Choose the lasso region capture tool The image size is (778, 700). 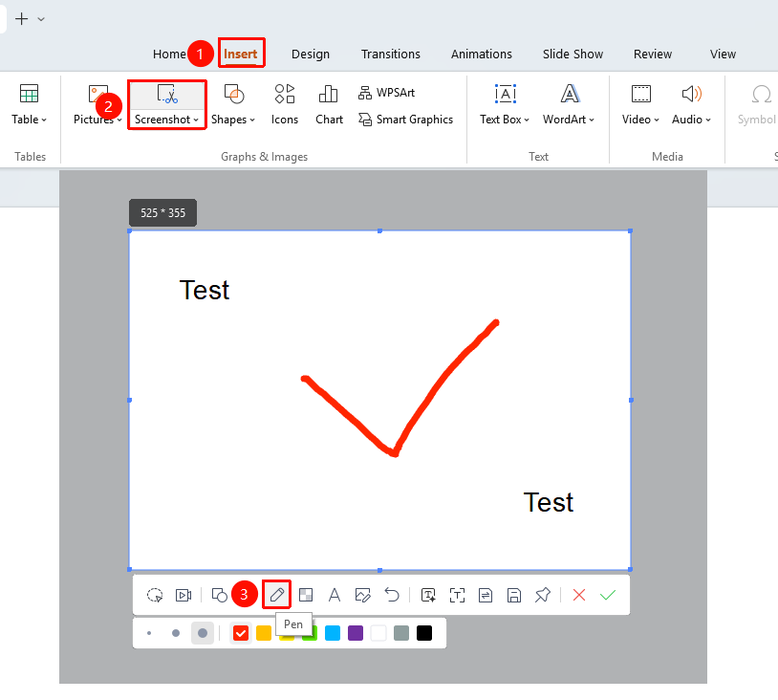[155, 595]
